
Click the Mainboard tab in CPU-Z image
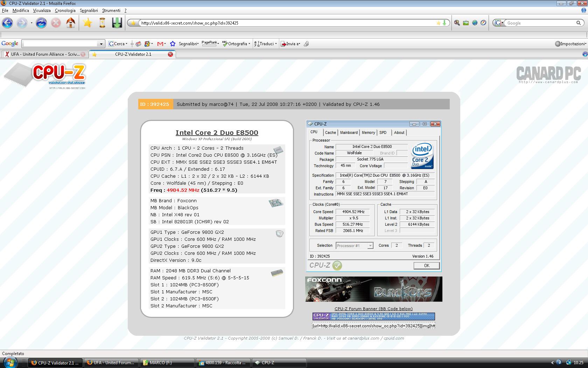click(349, 132)
